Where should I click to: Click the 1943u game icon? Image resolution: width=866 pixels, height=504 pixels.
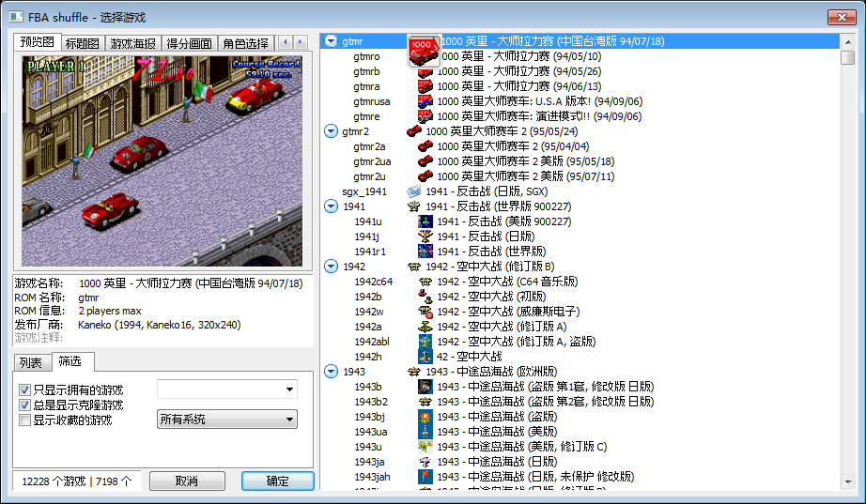coord(425,447)
